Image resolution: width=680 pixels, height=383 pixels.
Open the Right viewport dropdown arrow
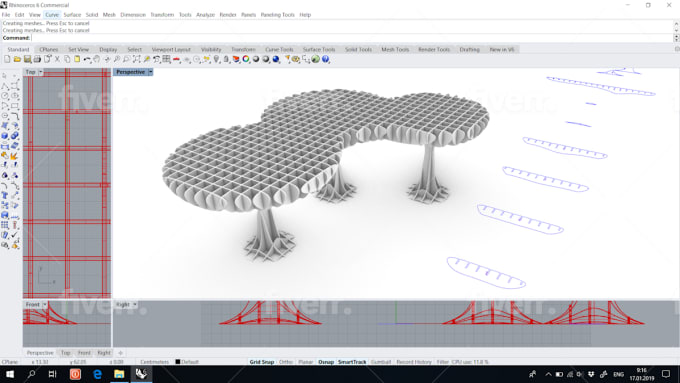[135, 304]
